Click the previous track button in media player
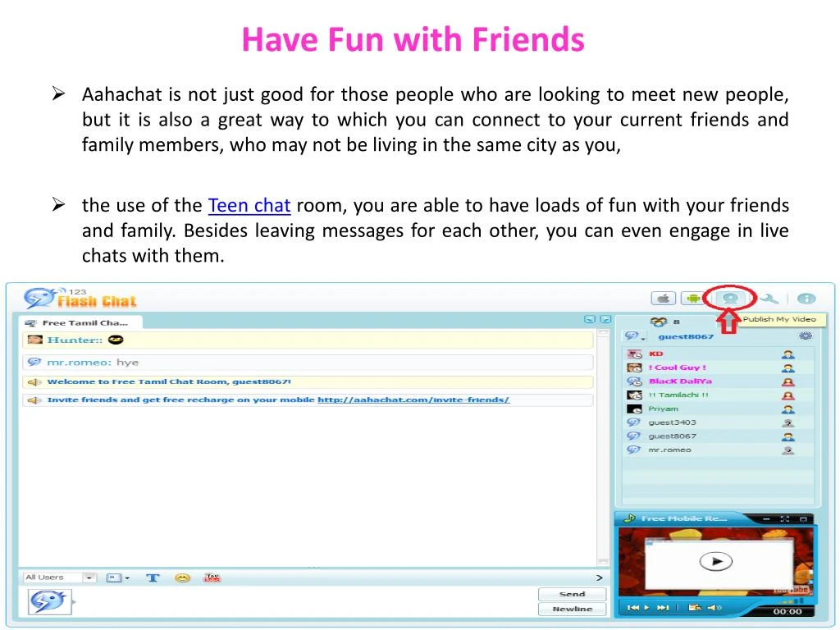 [x=632, y=608]
